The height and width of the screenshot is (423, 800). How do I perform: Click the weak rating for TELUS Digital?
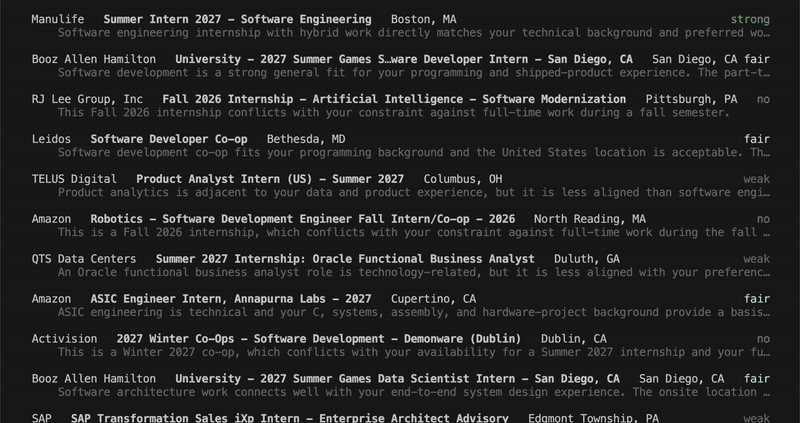(x=757, y=179)
